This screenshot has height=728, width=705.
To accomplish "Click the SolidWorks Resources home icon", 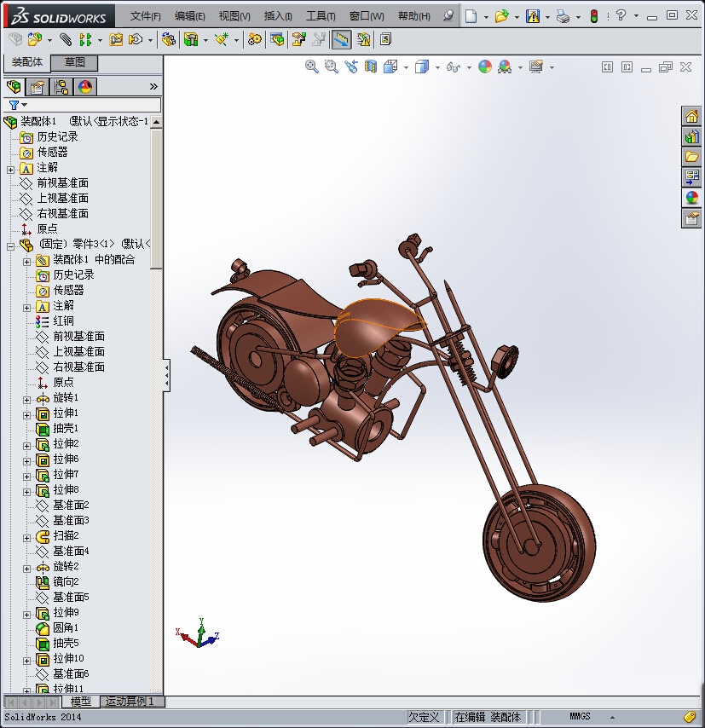I will 691,116.
